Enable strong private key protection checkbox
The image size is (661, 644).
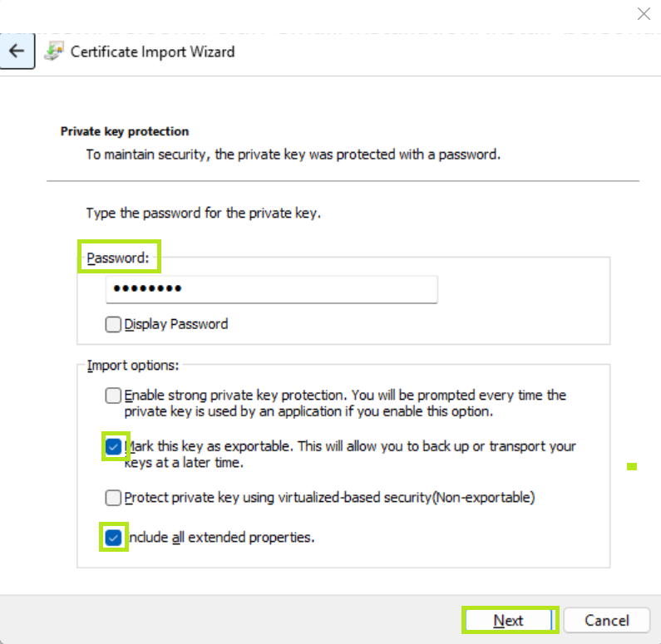[x=113, y=396]
